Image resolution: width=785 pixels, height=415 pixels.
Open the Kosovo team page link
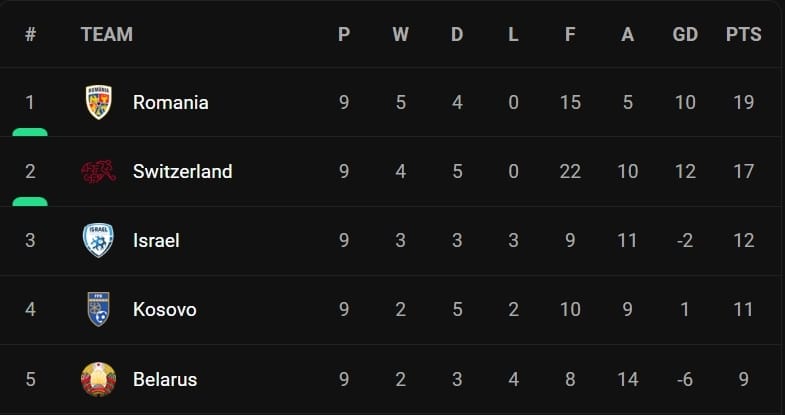coord(164,309)
